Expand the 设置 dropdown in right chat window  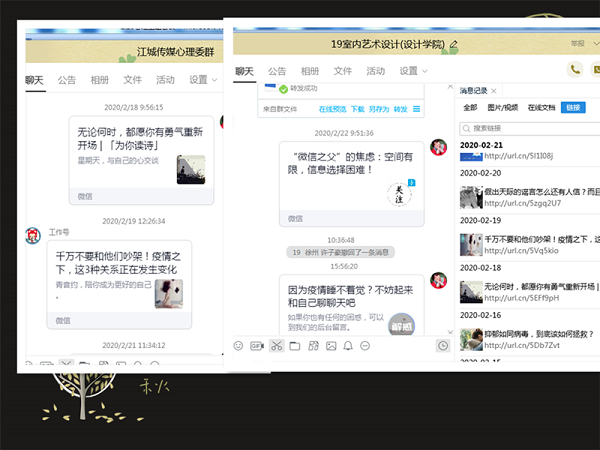[x=411, y=71]
